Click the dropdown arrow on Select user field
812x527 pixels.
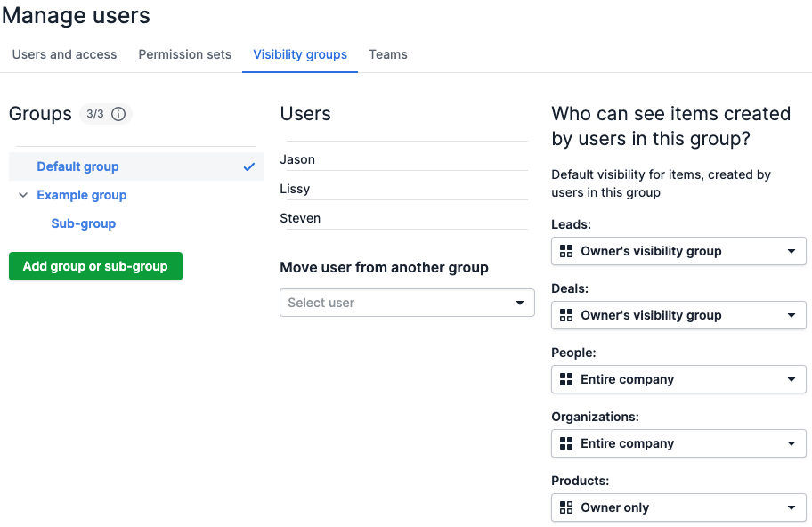(x=519, y=303)
